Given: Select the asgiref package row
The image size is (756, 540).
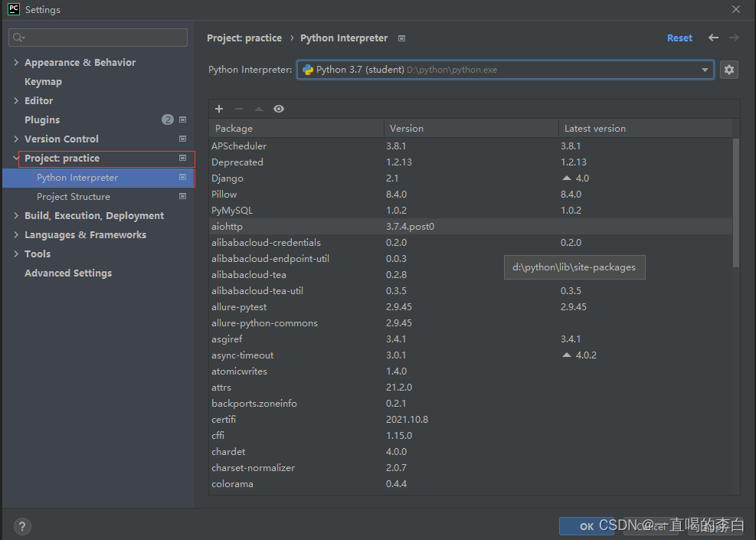Looking at the screenshot, I should [x=470, y=339].
